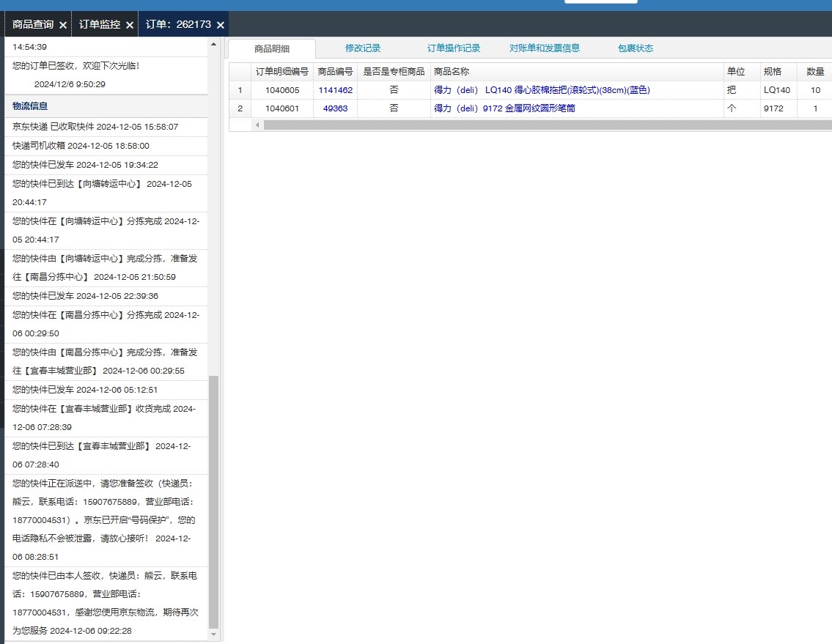This screenshot has width=832, height=644.
Task: Click the 订单明细编号 column header
Action: tap(281, 72)
